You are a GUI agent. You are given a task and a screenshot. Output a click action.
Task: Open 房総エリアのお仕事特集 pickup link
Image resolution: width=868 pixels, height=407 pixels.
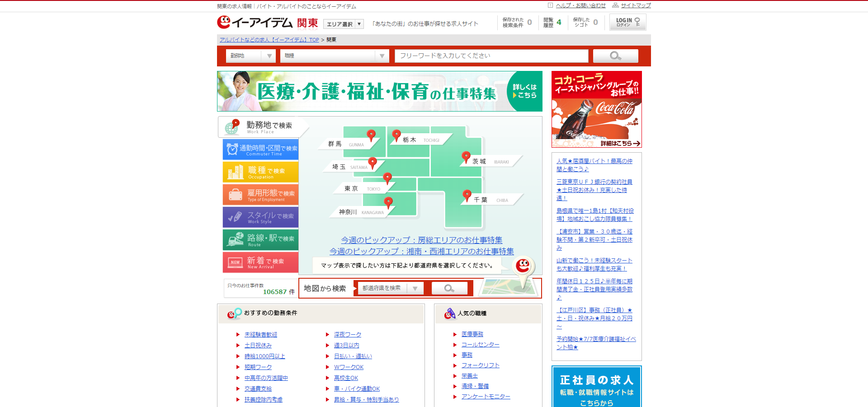[421, 240]
